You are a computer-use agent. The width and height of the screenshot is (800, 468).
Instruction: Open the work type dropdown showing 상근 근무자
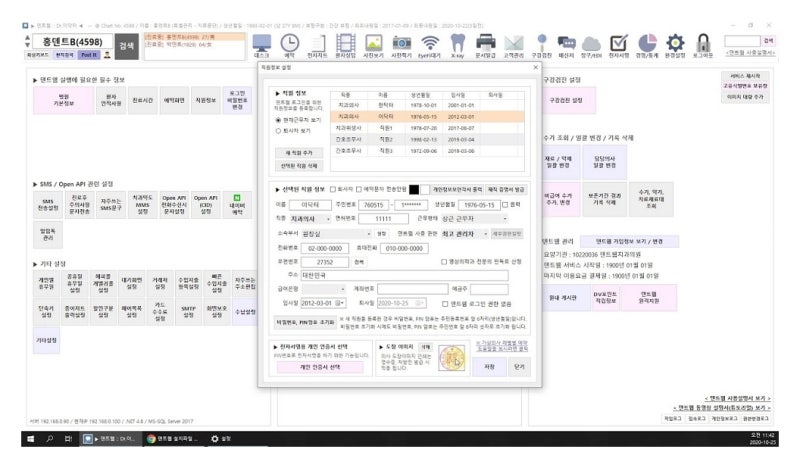click(x=474, y=219)
